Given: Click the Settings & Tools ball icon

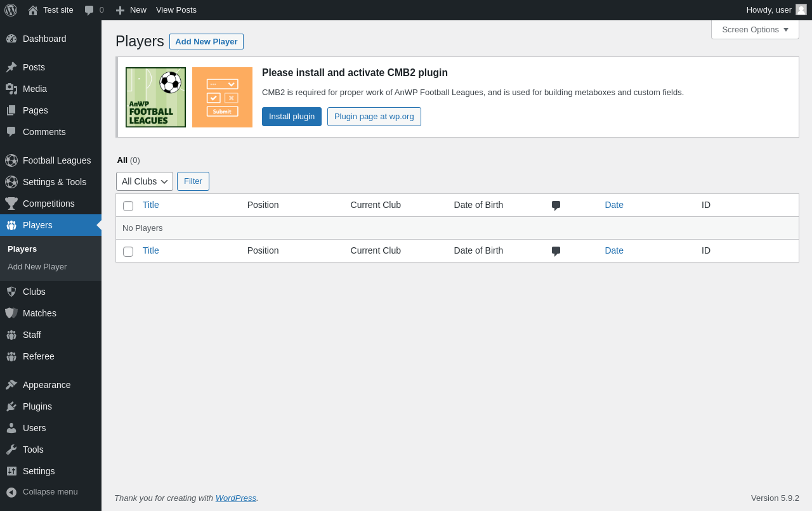Looking at the screenshot, I should (x=11, y=182).
